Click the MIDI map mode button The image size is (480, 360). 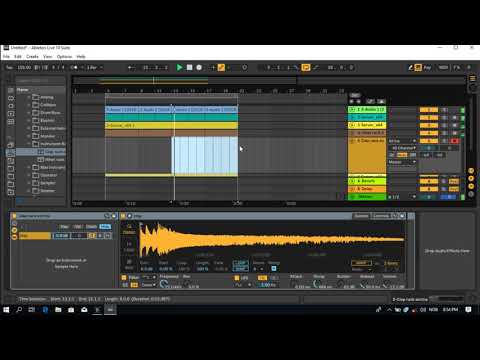pos(443,68)
